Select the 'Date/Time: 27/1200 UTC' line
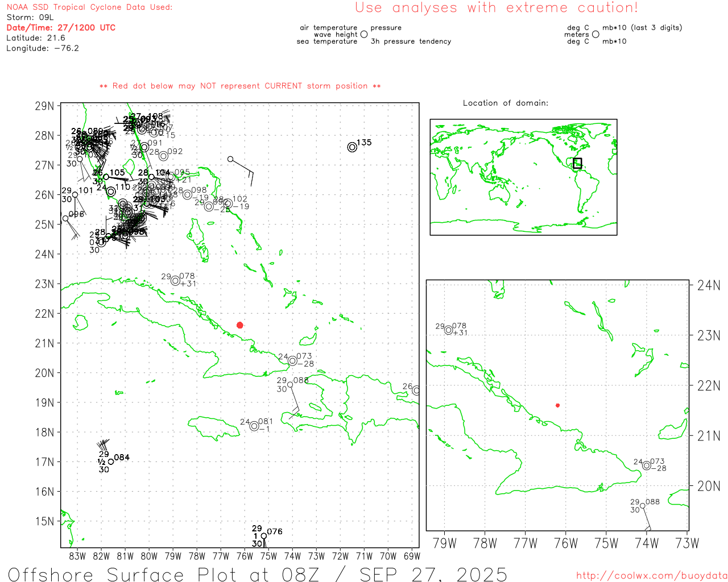The height and width of the screenshot is (582, 728). 61,27
